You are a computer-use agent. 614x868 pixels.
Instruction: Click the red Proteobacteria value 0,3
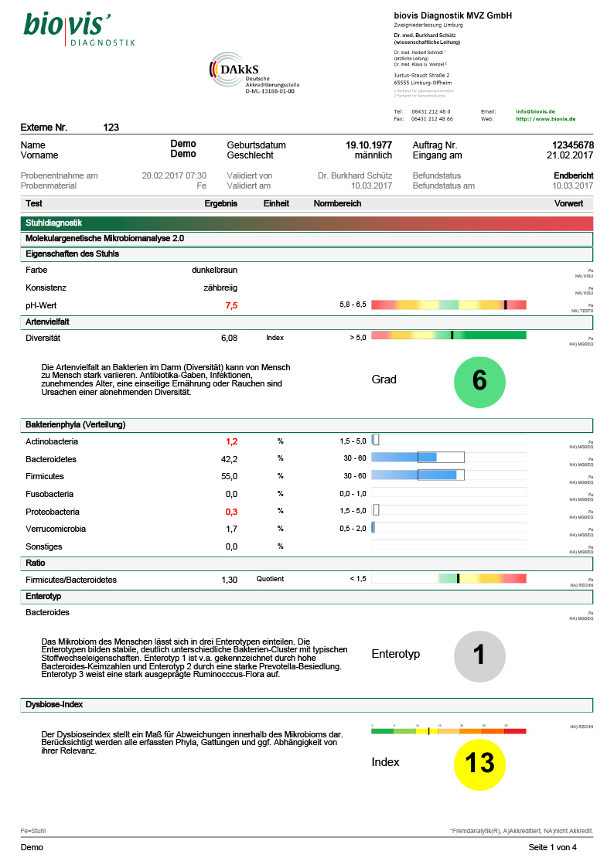point(231,512)
